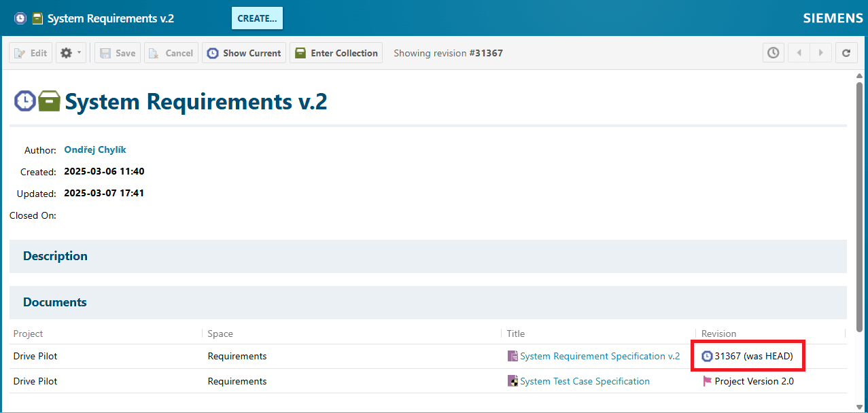
Task: Click the refresh icon in toolbar
Action: (x=846, y=53)
